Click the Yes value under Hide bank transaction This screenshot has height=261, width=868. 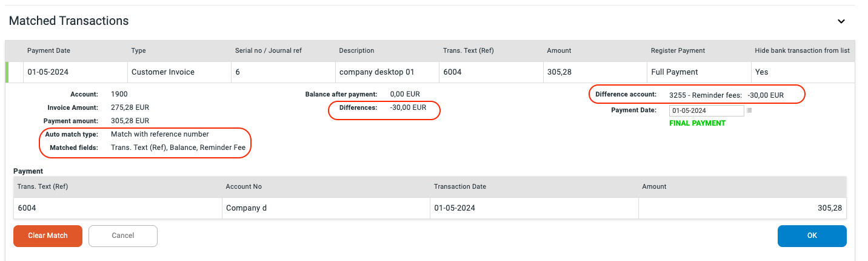coord(761,72)
